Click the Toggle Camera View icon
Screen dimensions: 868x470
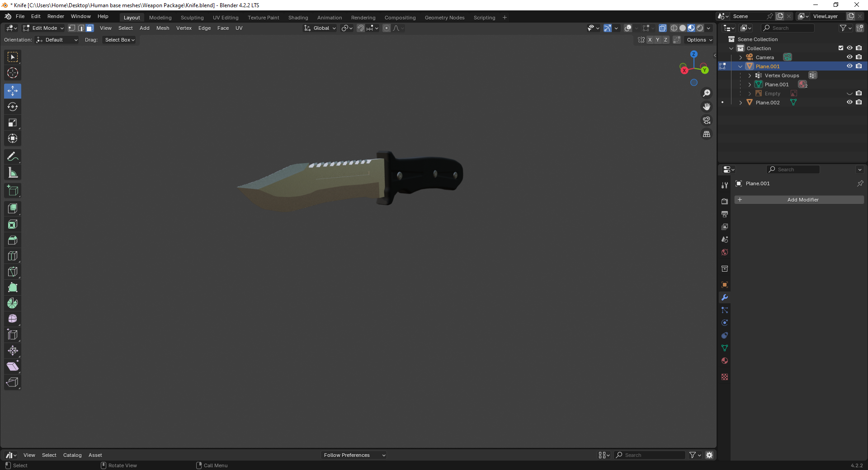tap(706, 121)
